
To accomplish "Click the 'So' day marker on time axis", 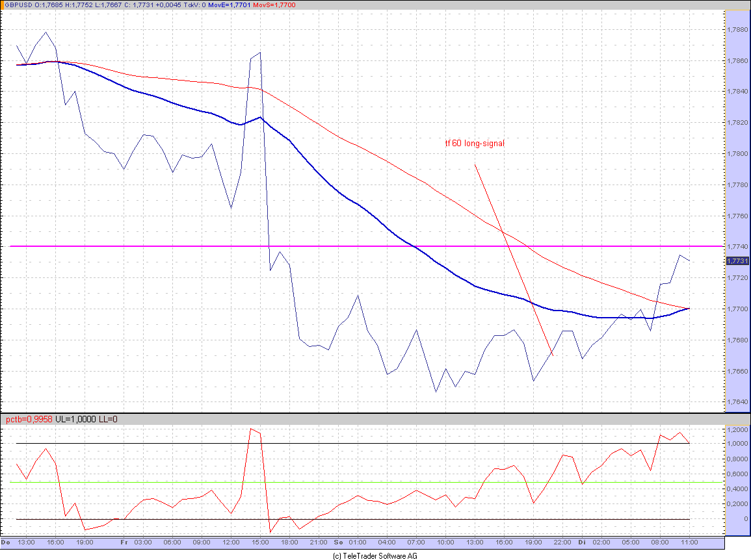I will 339,542.
